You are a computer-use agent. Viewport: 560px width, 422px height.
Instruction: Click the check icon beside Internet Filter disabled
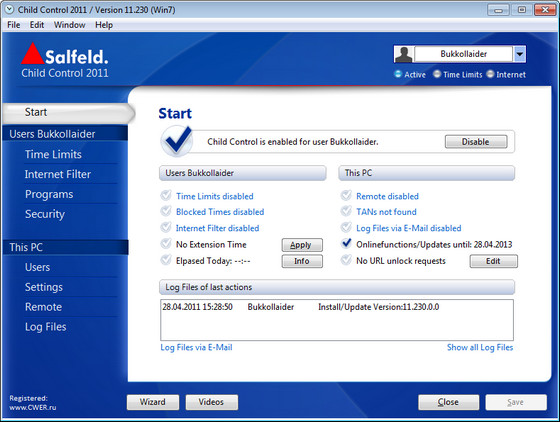pyautogui.click(x=166, y=227)
